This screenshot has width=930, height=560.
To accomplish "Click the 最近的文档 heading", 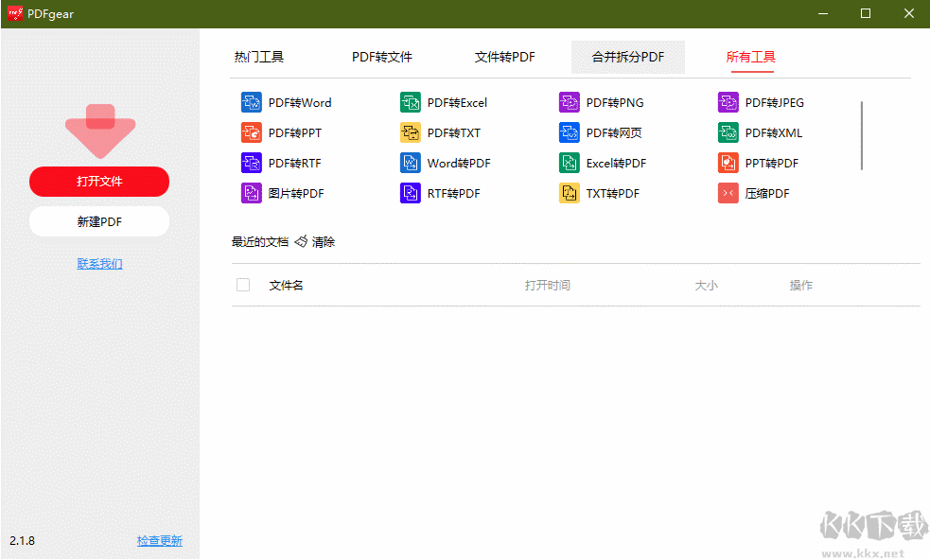I will point(260,242).
